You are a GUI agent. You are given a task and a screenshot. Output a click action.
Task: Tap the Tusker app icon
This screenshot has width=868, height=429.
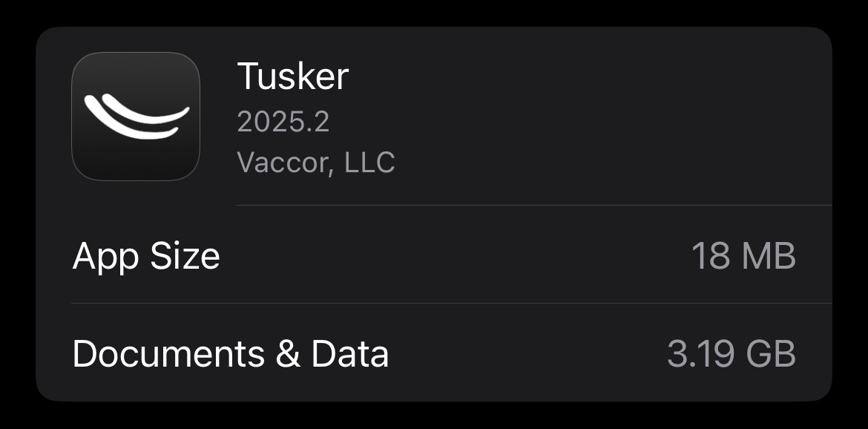coord(136,117)
